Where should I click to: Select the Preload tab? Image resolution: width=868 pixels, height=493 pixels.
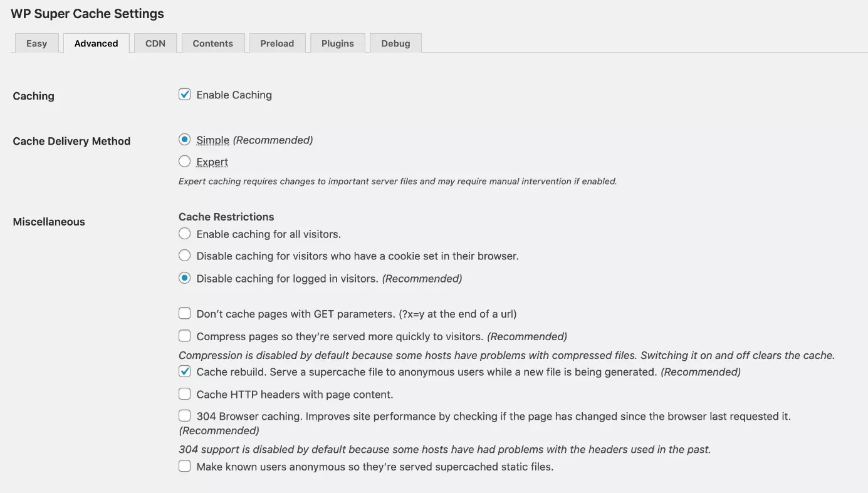(277, 43)
